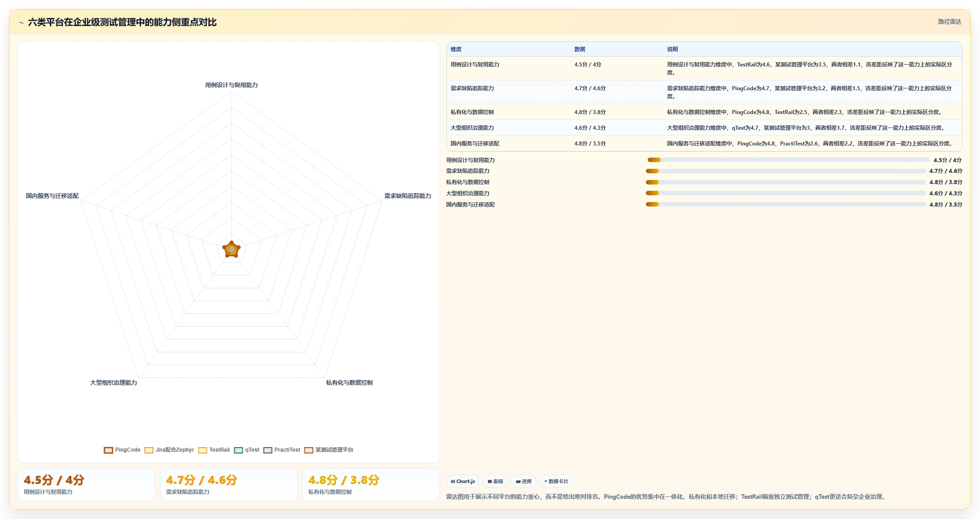The height and width of the screenshot is (519, 980).
Task: Select table row 国内服务与迁移适配
Action: point(704,144)
